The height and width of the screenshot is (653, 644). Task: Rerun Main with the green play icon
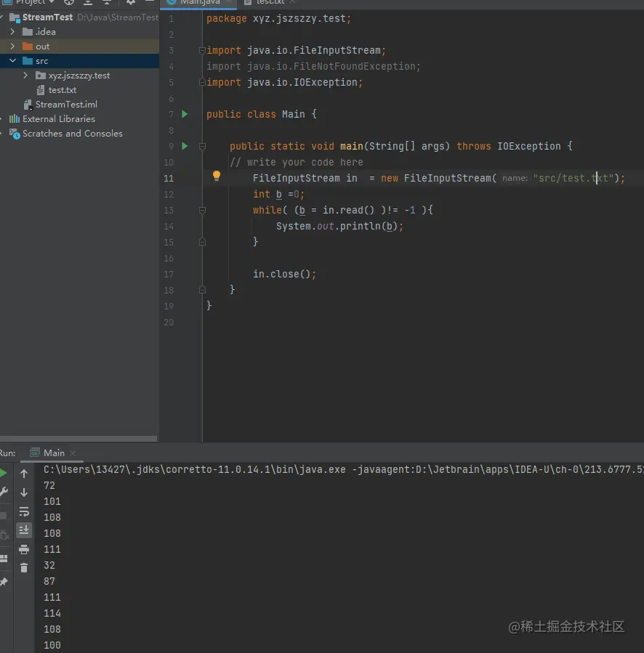[x=3, y=473]
